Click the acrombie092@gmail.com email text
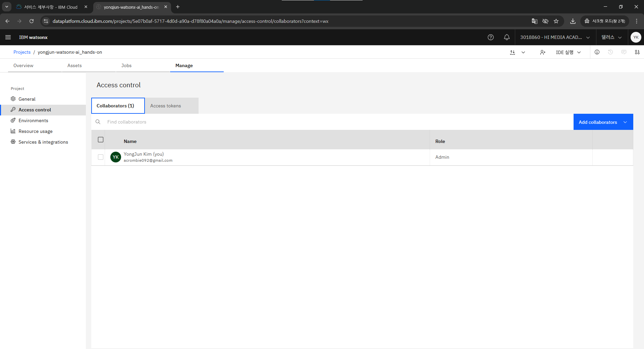Image resolution: width=644 pixels, height=349 pixels. tap(148, 160)
